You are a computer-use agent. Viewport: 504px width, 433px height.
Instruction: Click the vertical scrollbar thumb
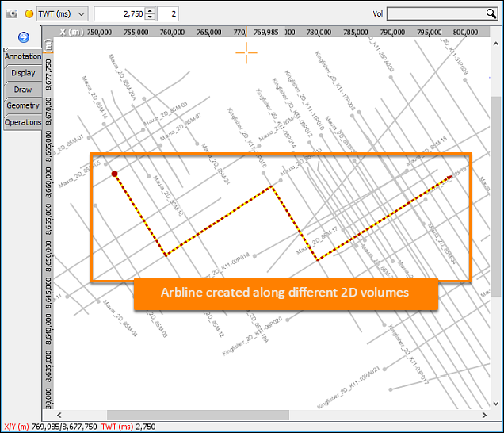[x=496, y=196]
